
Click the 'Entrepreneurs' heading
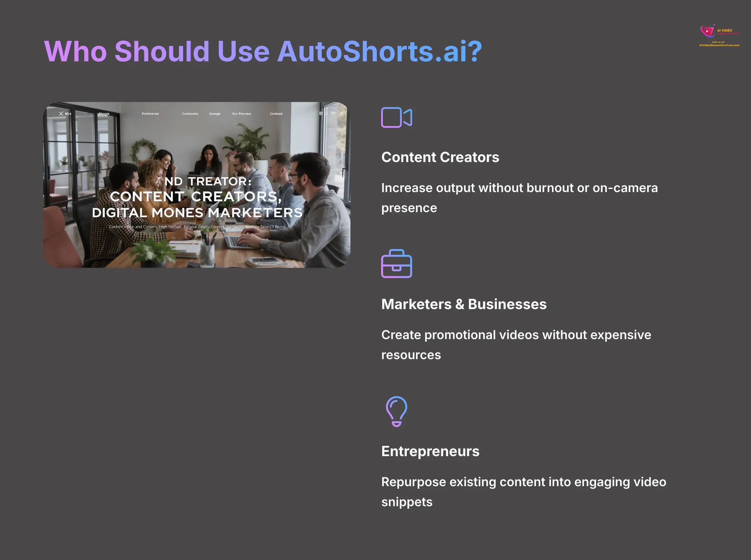click(x=430, y=451)
